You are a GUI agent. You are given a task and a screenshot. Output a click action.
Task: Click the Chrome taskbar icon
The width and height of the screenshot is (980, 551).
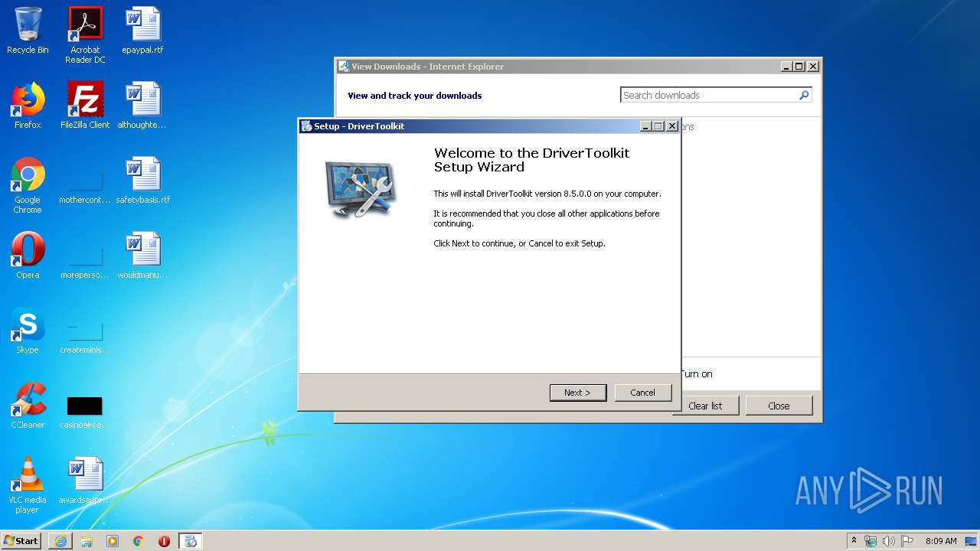coord(138,541)
